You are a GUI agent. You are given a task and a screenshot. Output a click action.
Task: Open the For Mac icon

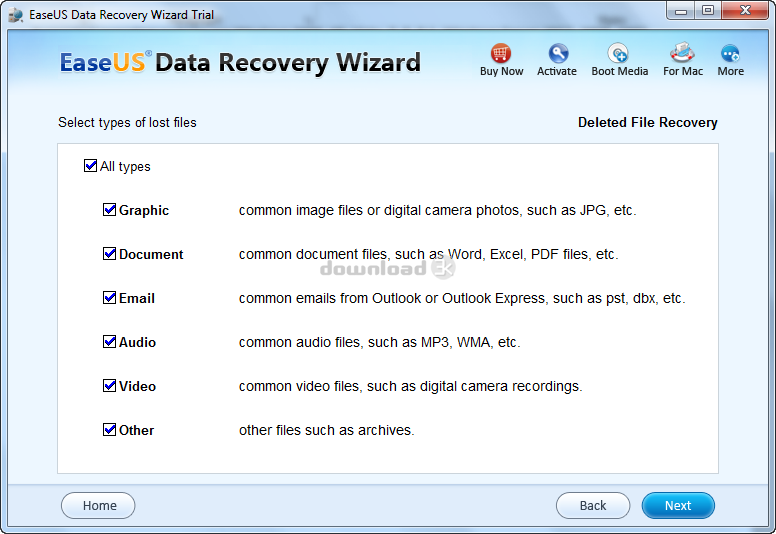point(682,52)
